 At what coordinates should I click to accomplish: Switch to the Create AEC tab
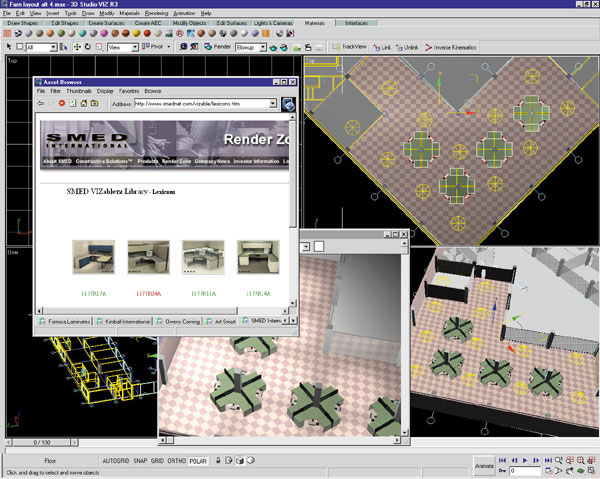coord(148,23)
